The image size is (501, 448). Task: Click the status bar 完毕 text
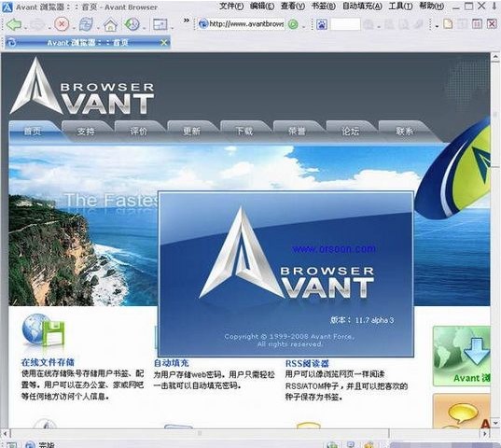point(47,445)
